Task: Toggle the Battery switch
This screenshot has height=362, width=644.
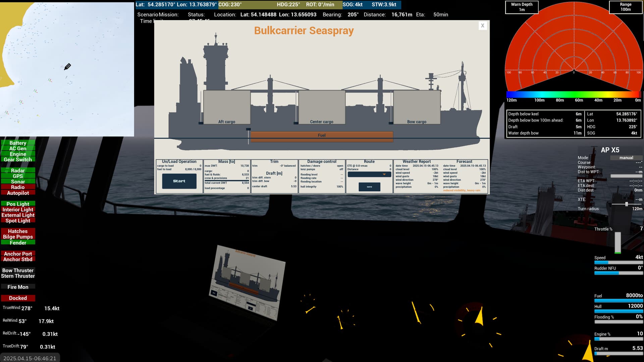Action: pos(18,143)
